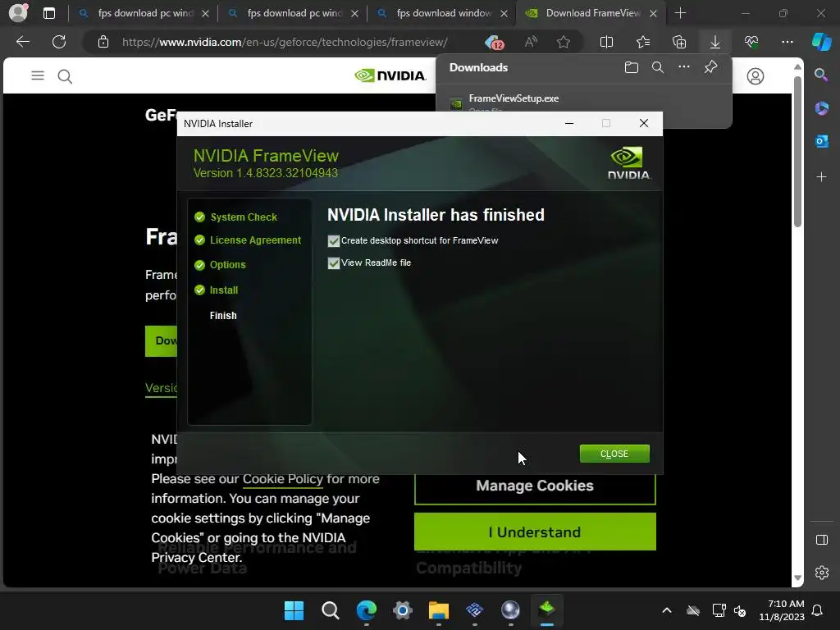Image resolution: width=840 pixels, height=630 pixels.
Task: Open Edge sidebar search icon
Action: coord(820,75)
